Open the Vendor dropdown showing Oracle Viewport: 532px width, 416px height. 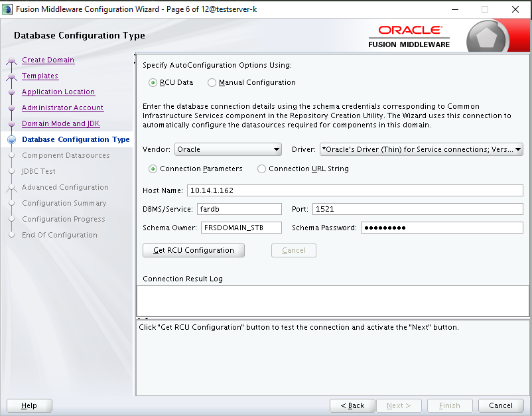point(228,149)
